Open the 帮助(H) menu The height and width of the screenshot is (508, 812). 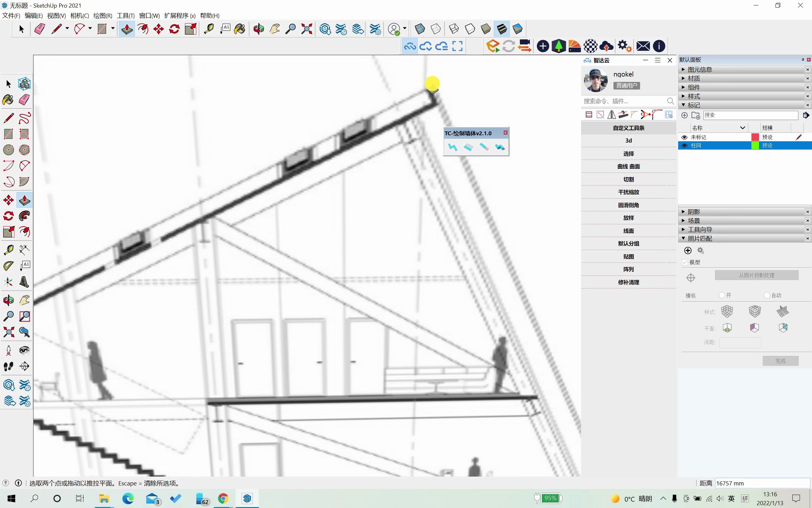click(x=210, y=16)
